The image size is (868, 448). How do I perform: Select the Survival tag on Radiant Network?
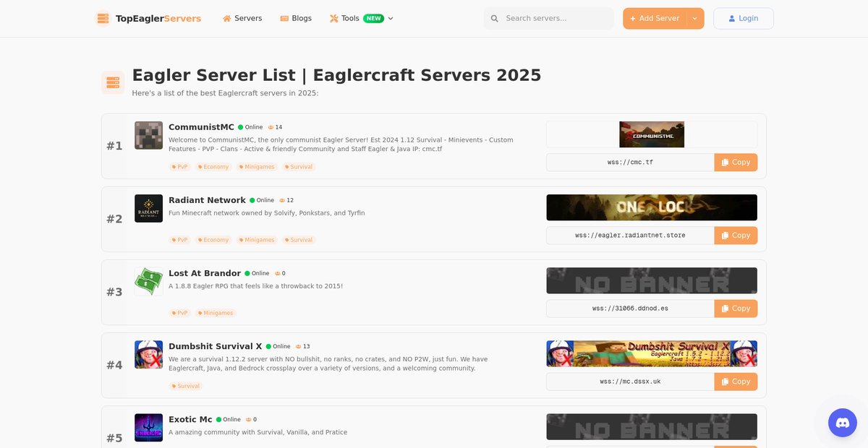pos(299,240)
